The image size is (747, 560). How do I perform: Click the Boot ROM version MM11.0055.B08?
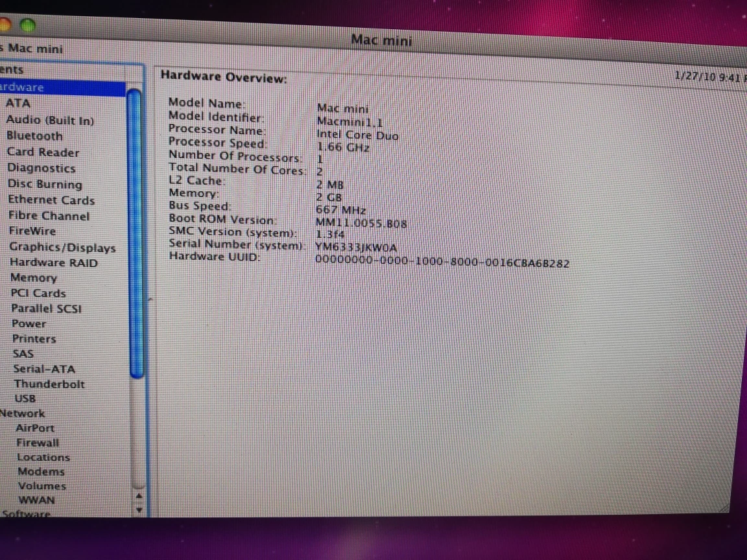(x=361, y=224)
